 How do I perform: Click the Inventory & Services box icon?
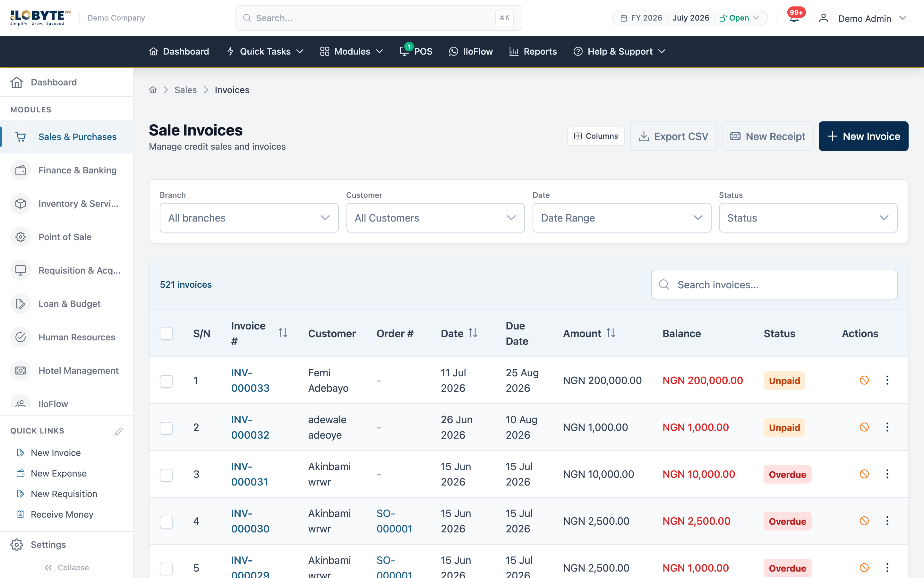coord(21,204)
